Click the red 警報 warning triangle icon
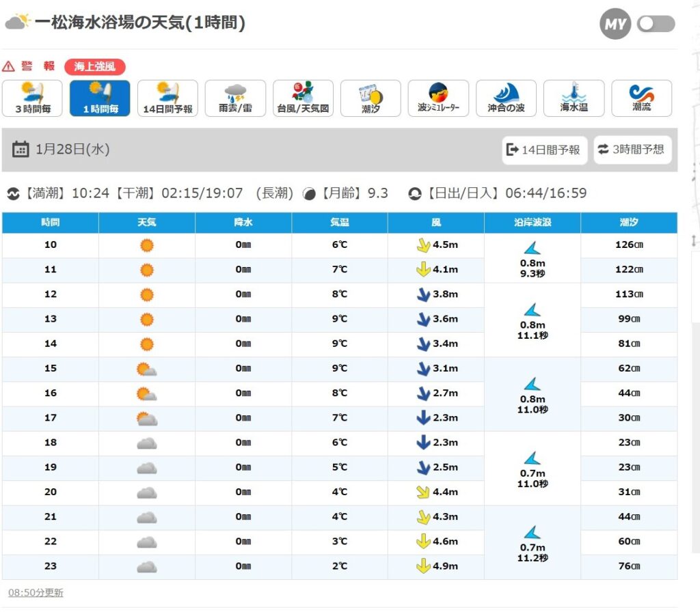This screenshot has height=612, width=700. point(8,66)
